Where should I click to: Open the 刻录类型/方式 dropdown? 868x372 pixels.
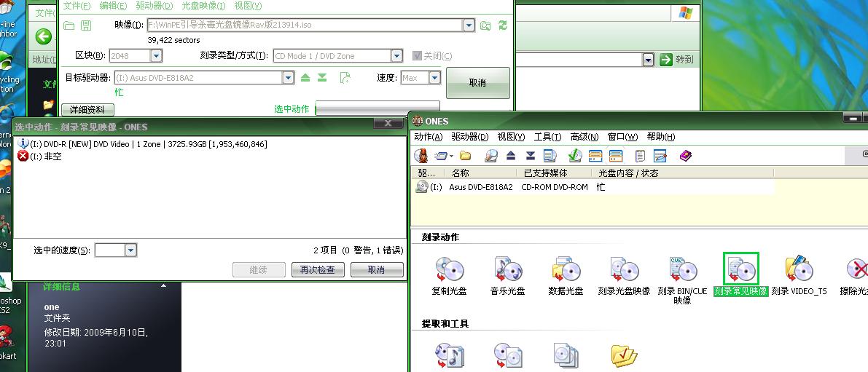[x=397, y=56]
